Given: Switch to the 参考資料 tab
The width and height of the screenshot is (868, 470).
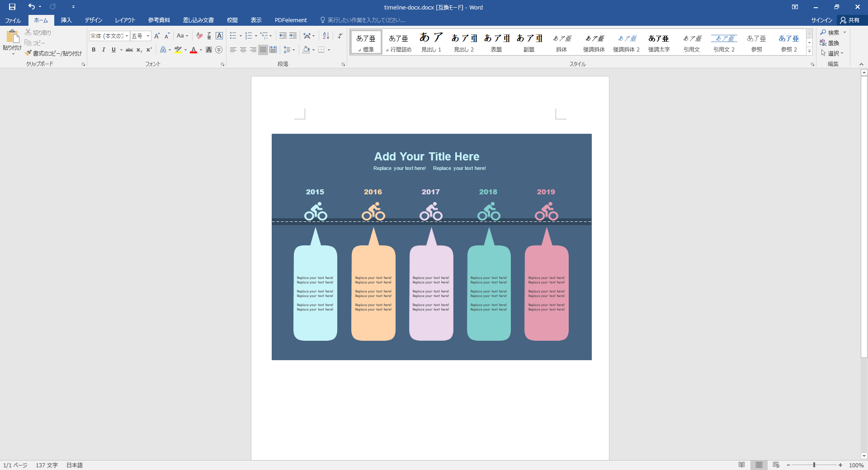Looking at the screenshot, I should (159, 20).
